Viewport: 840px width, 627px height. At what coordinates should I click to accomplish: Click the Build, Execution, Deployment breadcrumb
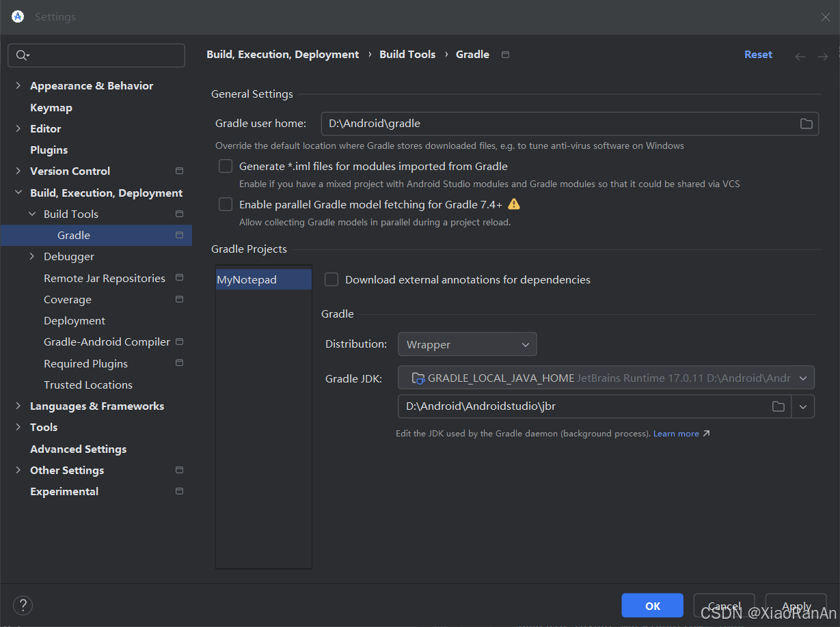tap(282, 54)
